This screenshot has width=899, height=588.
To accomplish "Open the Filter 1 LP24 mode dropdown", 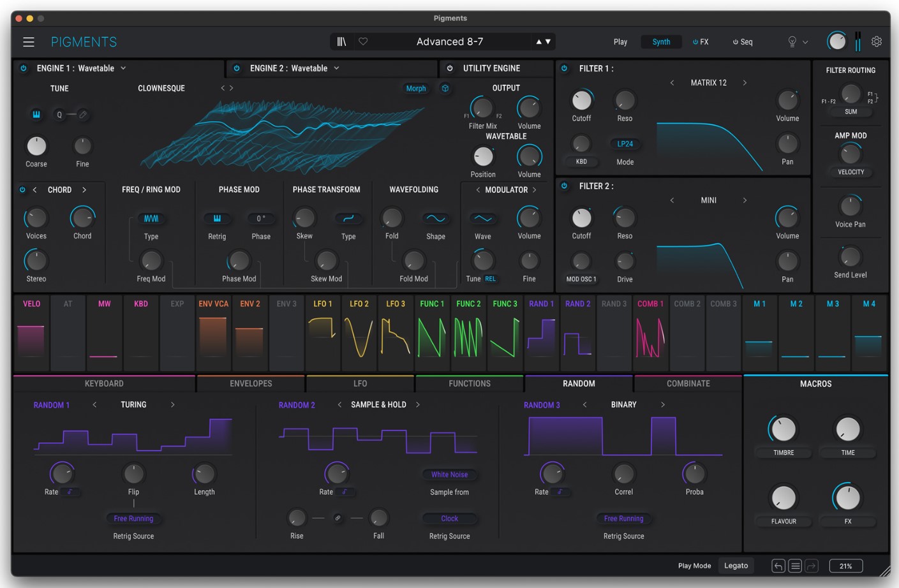I will [625, 144].
